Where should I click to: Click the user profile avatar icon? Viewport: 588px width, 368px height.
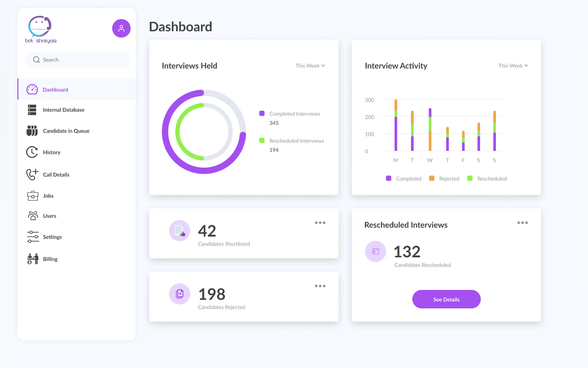[121, 29]
